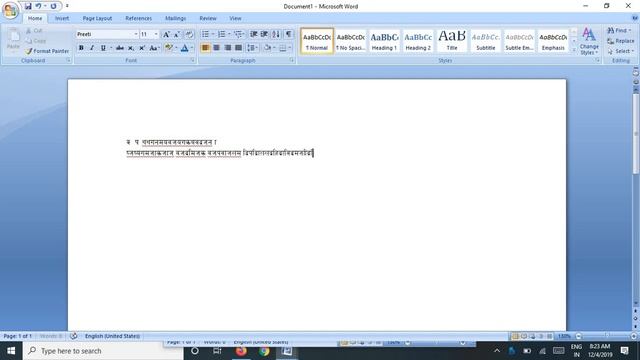Image resolution: width=640 pixels, height=360 pixels.
Task: Open Word Help question mark icon
Action: (x=635, y=18)
